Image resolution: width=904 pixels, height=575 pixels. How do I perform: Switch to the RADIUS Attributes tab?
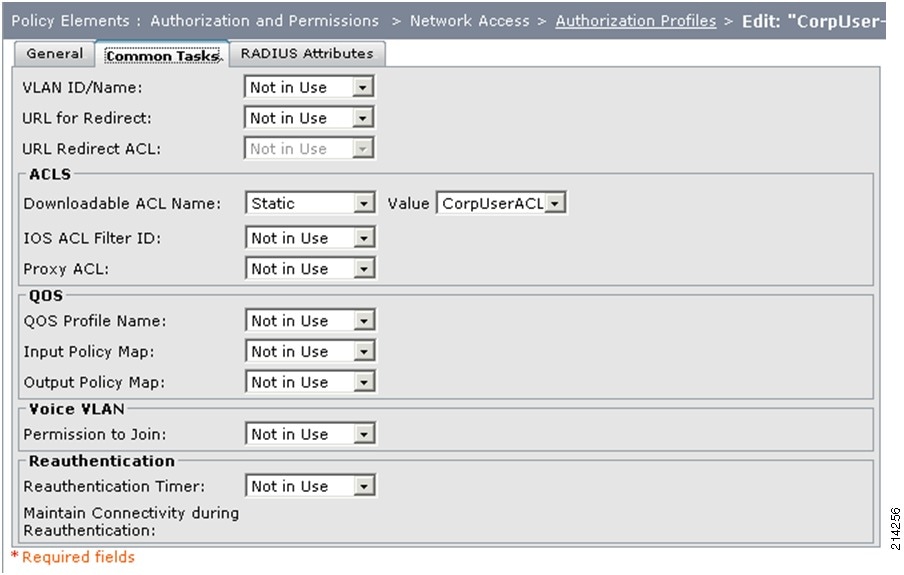point(307,54)
